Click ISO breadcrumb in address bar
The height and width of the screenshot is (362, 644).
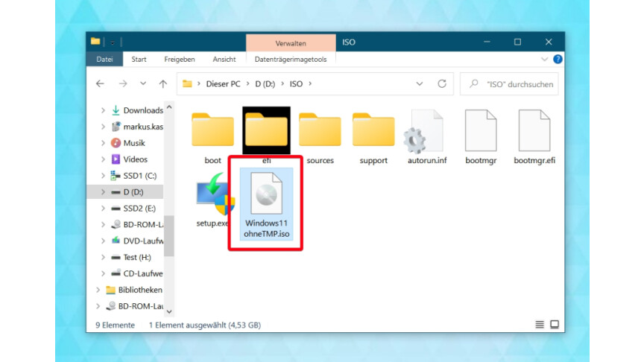[296, 83]
